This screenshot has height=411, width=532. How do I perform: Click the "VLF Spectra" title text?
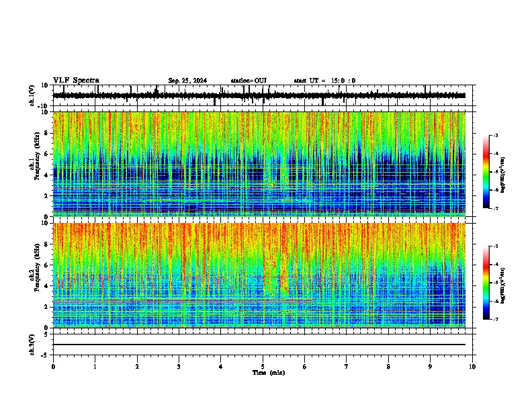[x=76, y=81]
